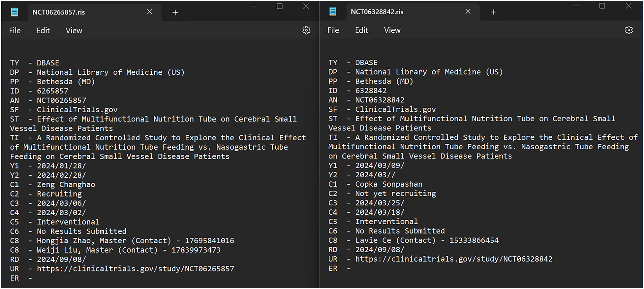
Task: Close the NCT06265857.ris tab
Action: click(x=149, y=12)
